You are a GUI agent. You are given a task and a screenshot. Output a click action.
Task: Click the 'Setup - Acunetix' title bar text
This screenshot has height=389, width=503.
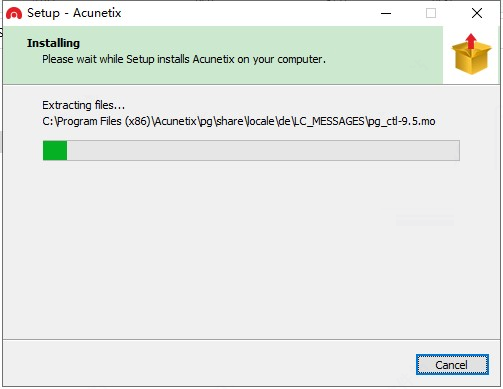pyautogui.click(x=74, y=13)
